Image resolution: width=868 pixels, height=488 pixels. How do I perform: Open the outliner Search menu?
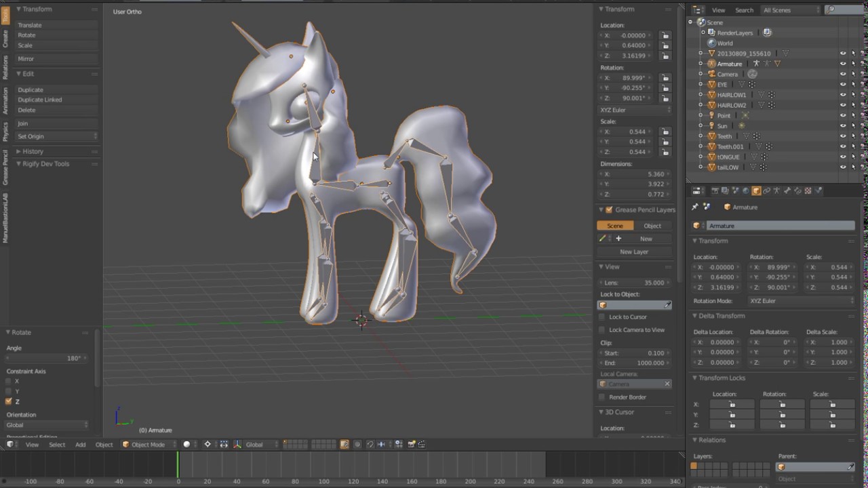pyautogui.click(x=744, y=10)
